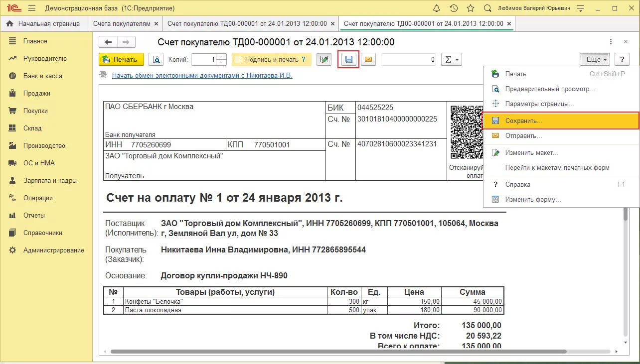Close the active Счет покупателю tab
Viewport: 640px width, 364px height.
(509, 23)
